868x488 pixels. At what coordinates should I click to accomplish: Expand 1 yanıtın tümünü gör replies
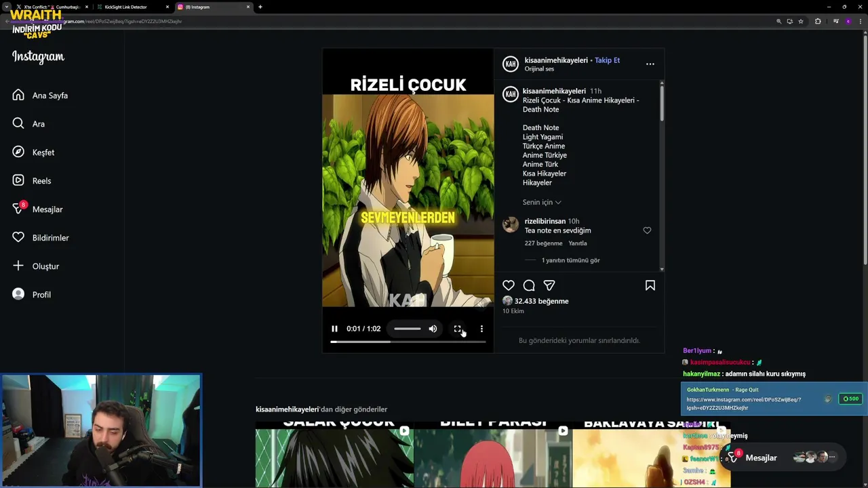point(570,260)
